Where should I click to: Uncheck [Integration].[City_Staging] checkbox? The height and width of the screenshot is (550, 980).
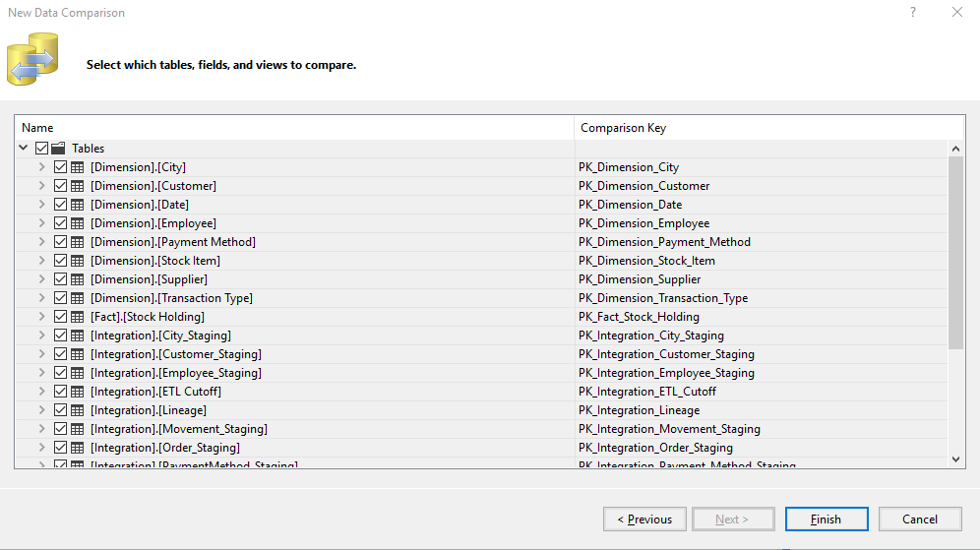[60, 336]
